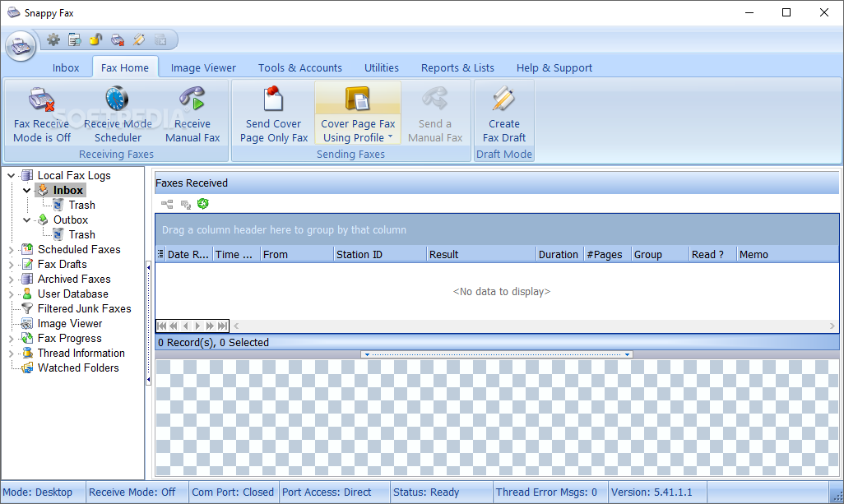
Task: Jump to next page in record navigator
Action: click(210, 326)
